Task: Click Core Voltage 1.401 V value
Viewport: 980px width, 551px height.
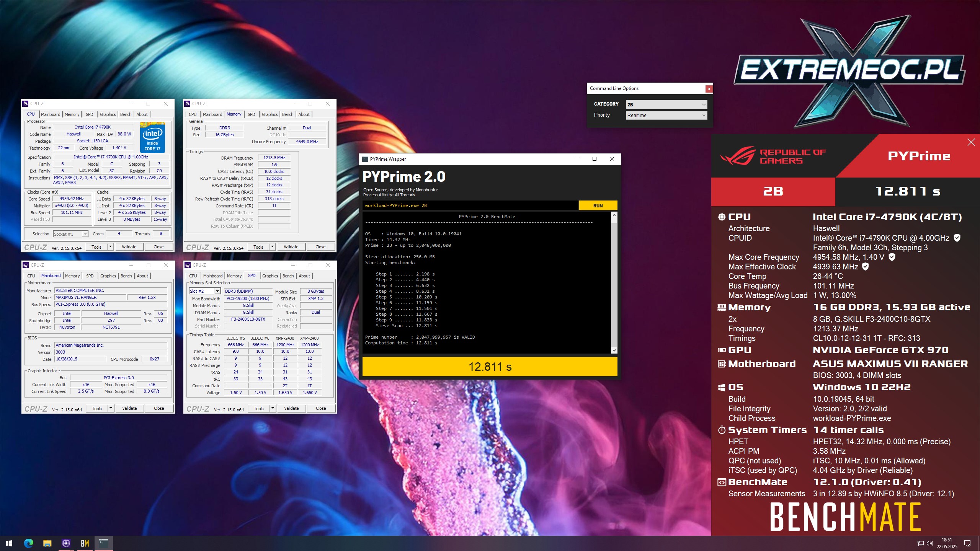Action: (x=119, y=148)
